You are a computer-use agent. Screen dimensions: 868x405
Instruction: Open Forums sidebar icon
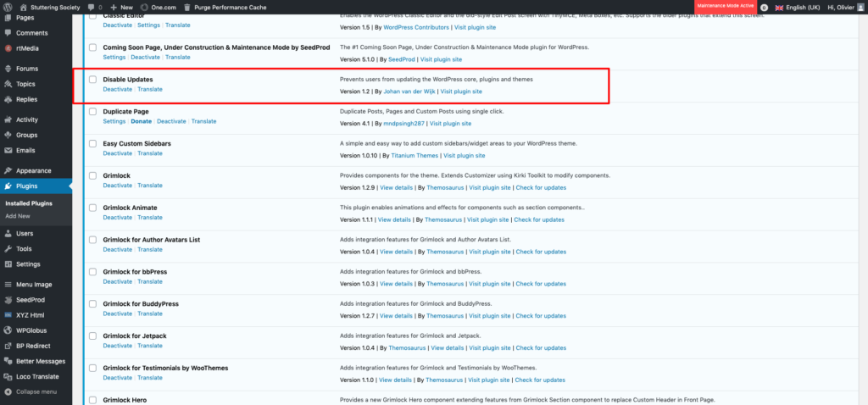8,69
